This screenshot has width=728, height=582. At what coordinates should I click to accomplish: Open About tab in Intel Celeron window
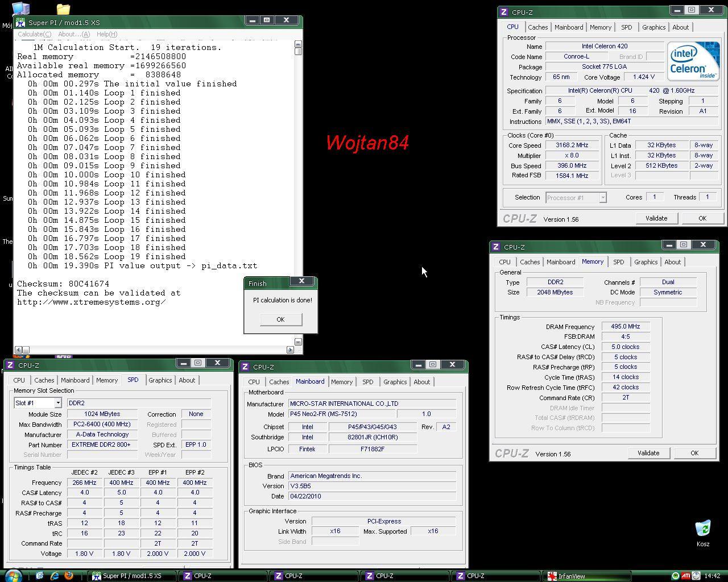point(680,27)
